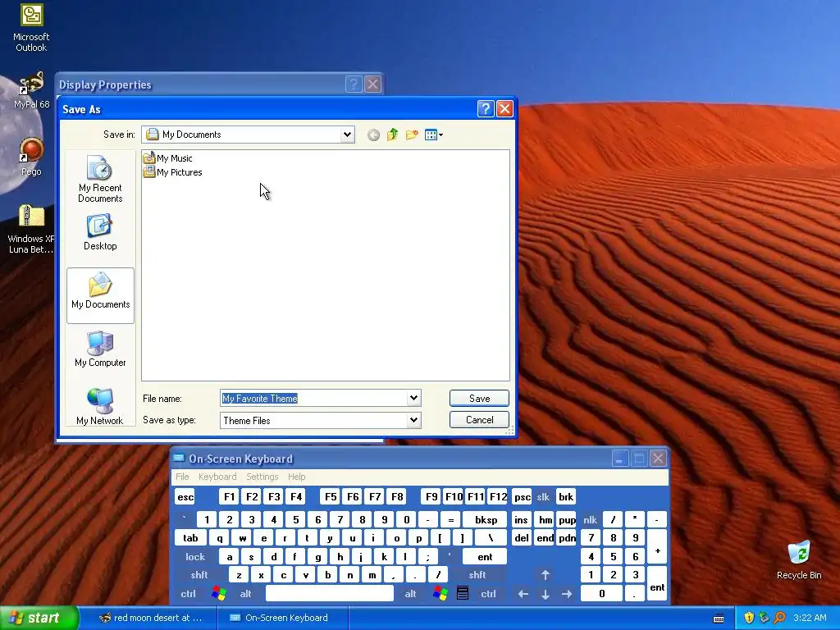Toggle the left shft key

[199, 575]
